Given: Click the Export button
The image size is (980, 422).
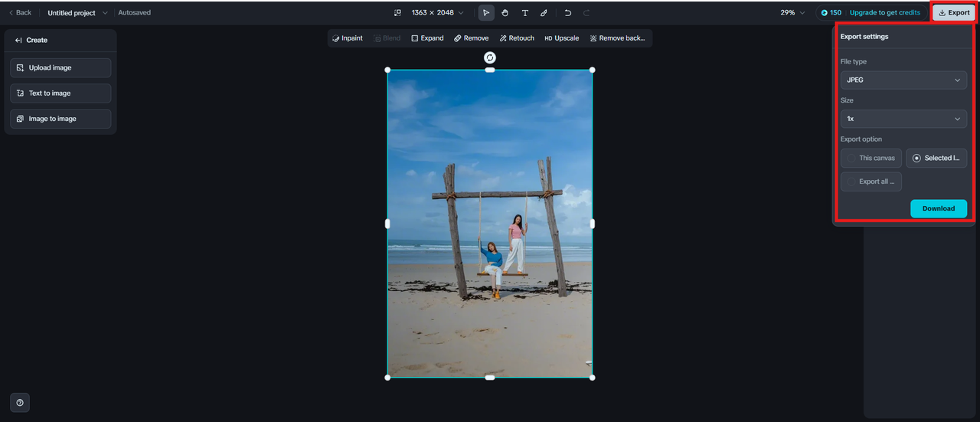Looking at the screenshot, I should 954,13.
